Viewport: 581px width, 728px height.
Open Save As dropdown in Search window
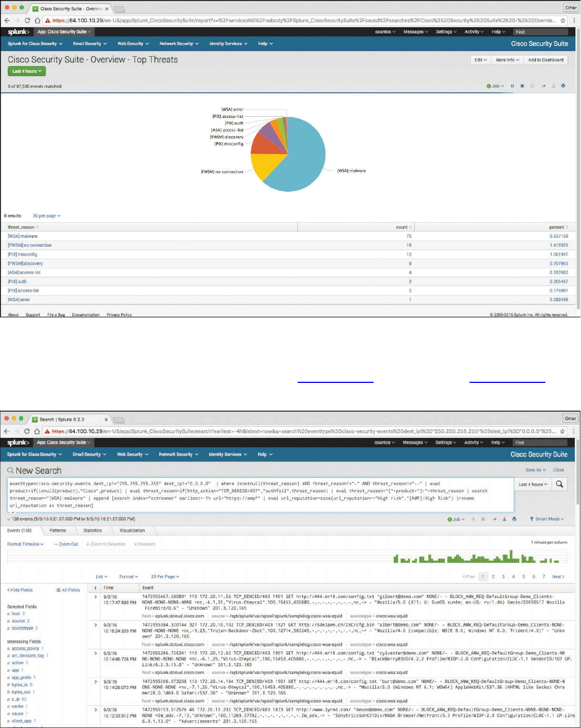[535, 470]
